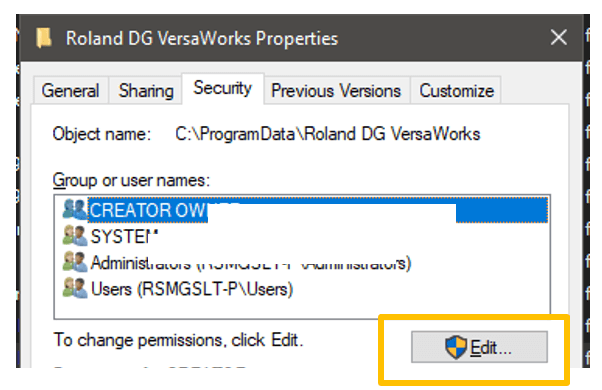Click the UAC shield icon on Edit
Image resolution: width=602 pixels, height=390 pixels.
pos(456,347)
